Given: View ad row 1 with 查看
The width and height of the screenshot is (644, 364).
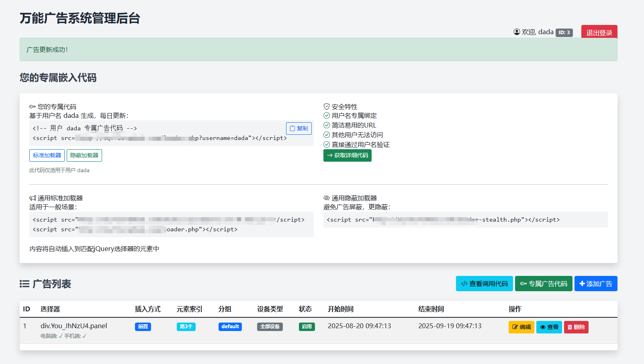Looking at the screenshot, I should [x=549, y=327].
